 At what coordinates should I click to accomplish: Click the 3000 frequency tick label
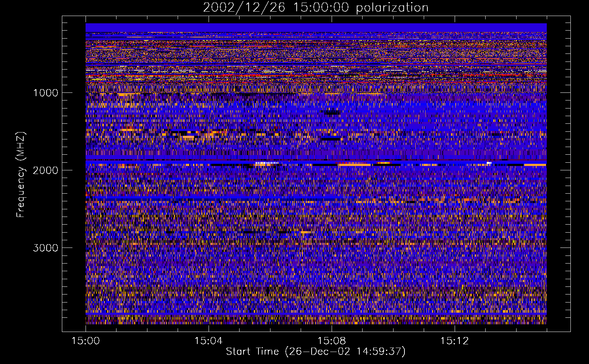[46, 248]
